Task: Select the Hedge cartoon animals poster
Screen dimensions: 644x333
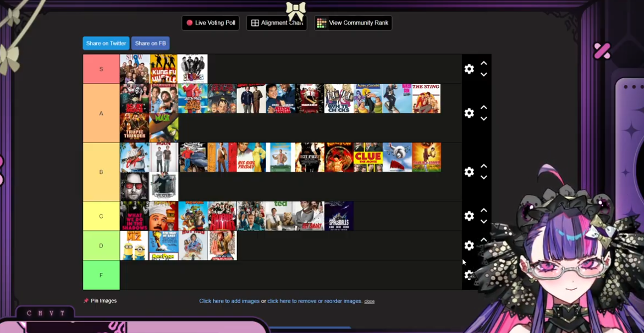Action: pos(193,216)
